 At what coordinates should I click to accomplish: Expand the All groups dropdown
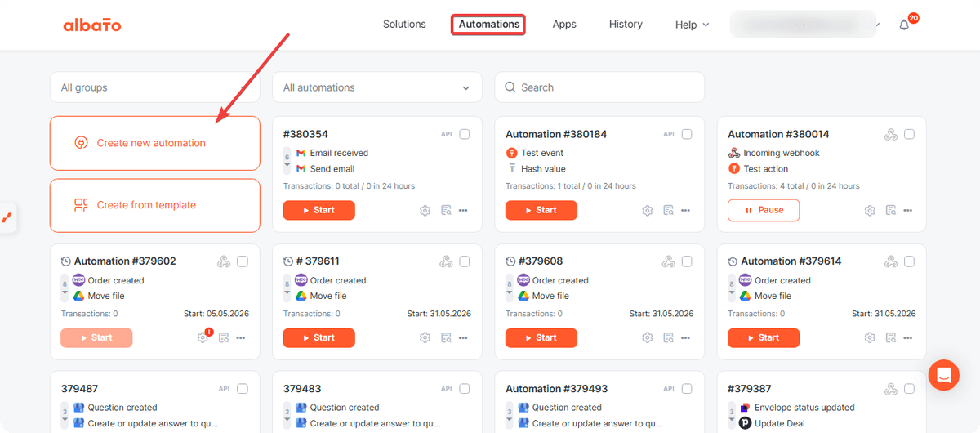click(155, 87)
